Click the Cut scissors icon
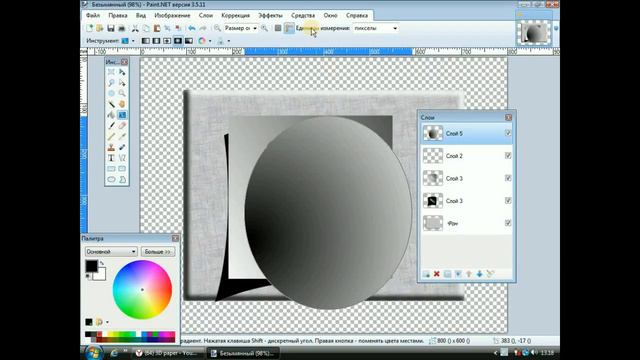This screenshot has width=640, height=360. [135, 28]
